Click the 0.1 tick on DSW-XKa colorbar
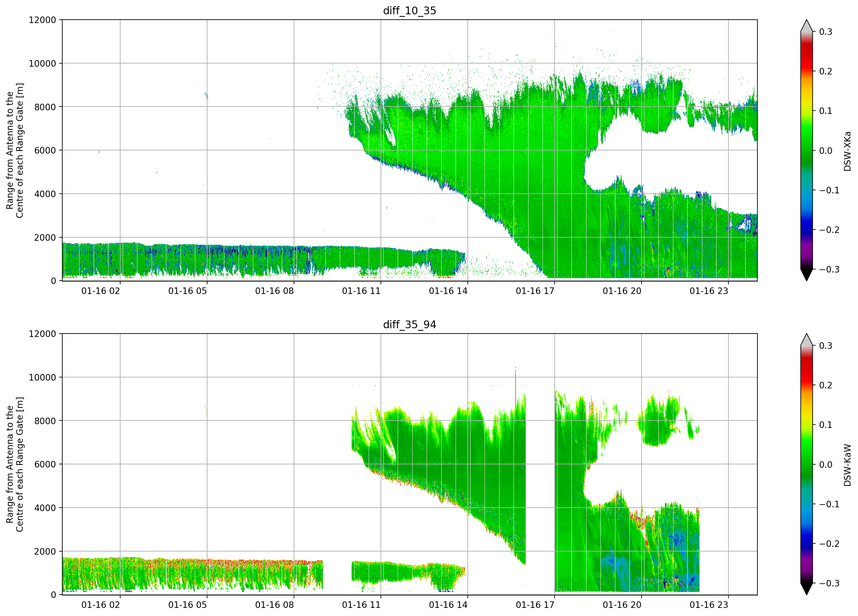The width and height of the screenshot is (858, 616). tap(826, 111)
